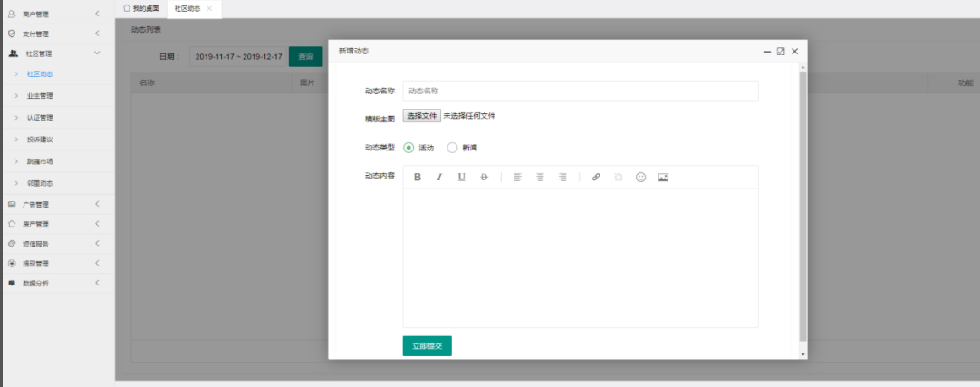This screenshot has height=387, width=980.
Task: Align editor text to the left
Action: point(518,178)
